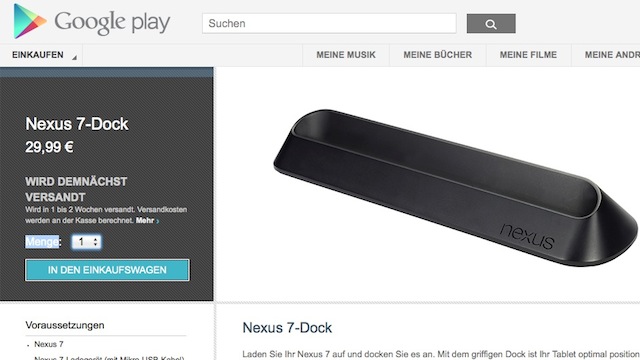Click the nexus logo on the dock image

(x=527, y=236)
